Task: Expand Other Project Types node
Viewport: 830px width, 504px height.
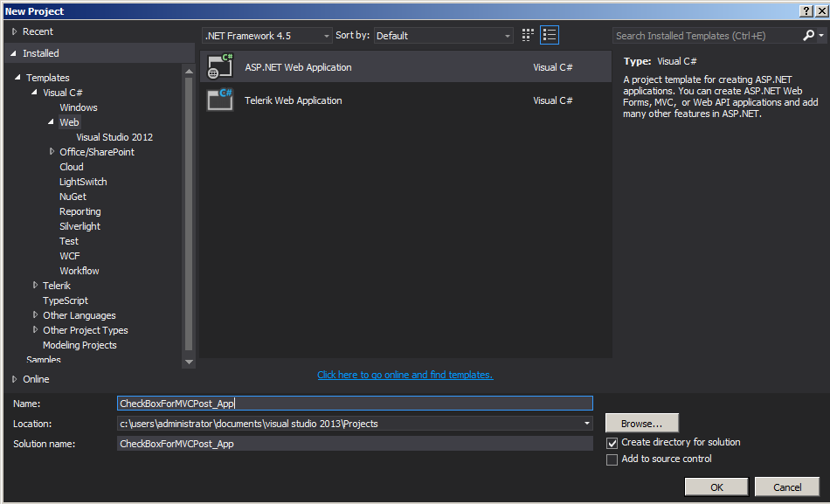Action: pyautogui.click(x=35, y=329)
